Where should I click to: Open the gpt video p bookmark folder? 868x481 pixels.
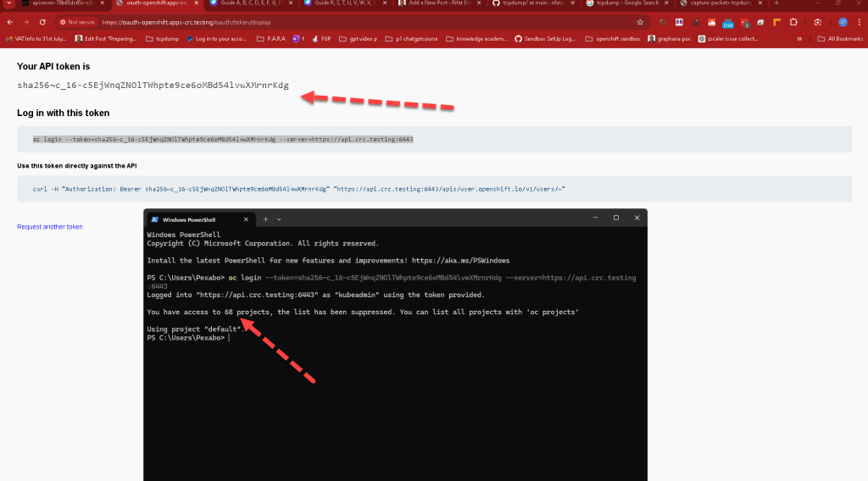(359, 39)
